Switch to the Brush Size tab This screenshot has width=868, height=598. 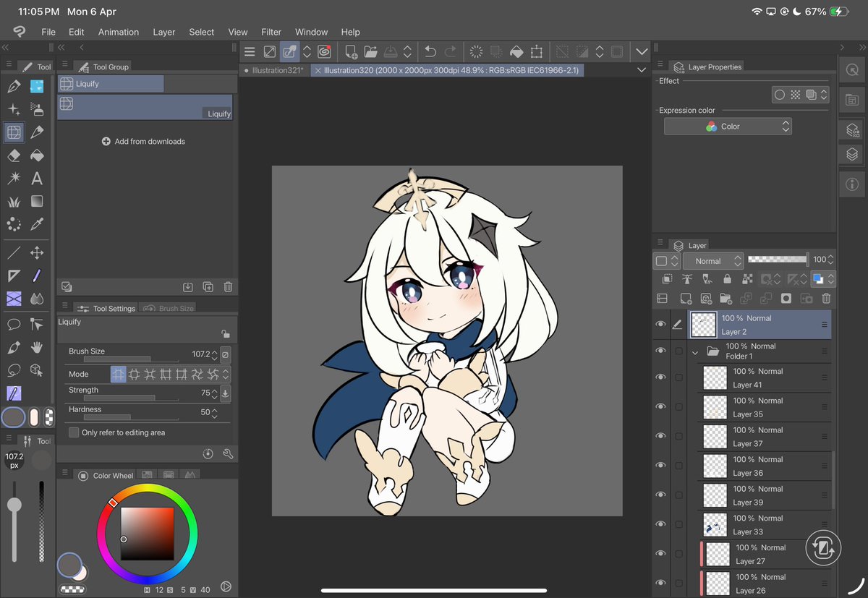[x=169, y=308]
